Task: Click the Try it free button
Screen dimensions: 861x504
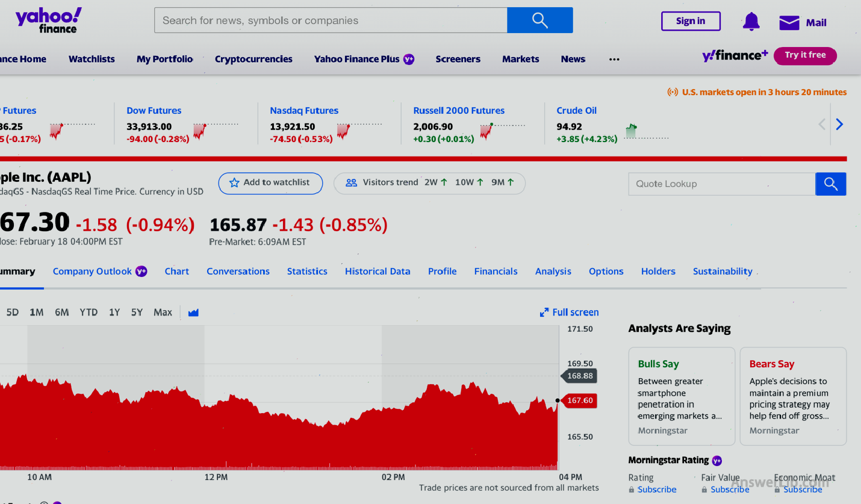Action: (x=805, y=55)
